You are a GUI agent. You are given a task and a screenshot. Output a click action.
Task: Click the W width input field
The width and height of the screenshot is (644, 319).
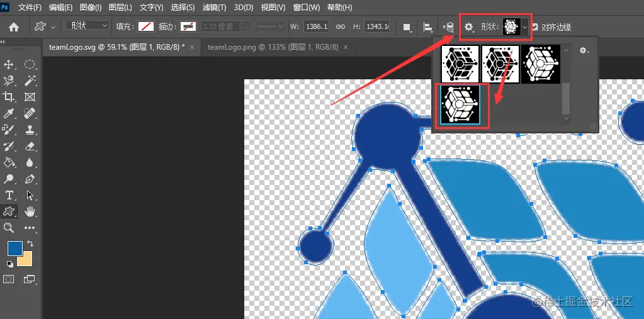pyautogui.click(x=317, y=26)
